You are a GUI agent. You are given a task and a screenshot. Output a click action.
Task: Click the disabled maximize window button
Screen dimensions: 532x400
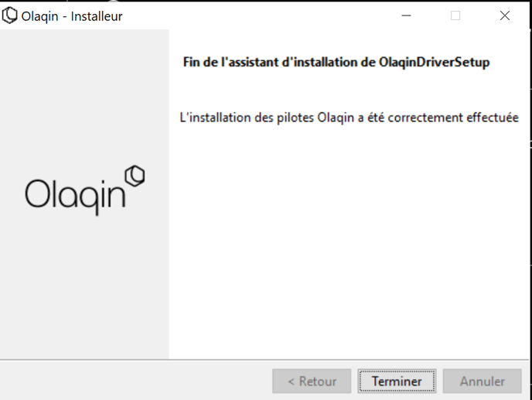[x=455, y=15]
